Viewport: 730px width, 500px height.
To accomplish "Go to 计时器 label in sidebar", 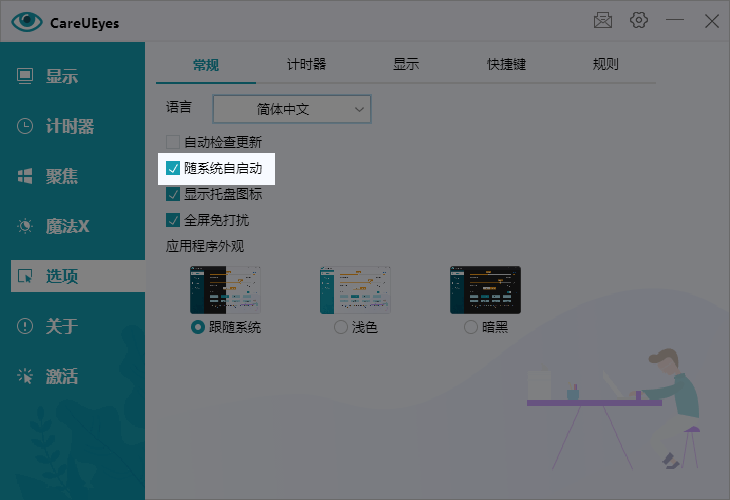I will coord(70,127).
